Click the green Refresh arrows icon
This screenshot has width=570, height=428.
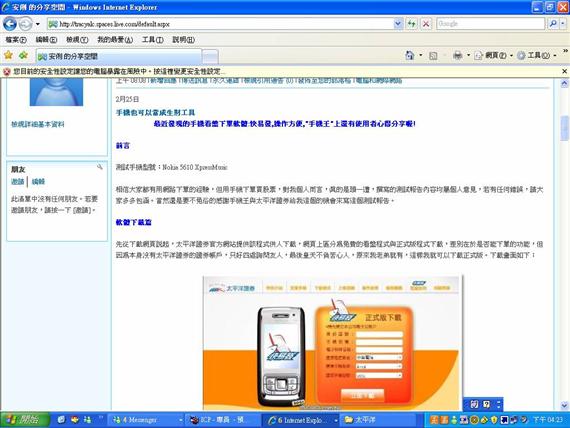412,24
